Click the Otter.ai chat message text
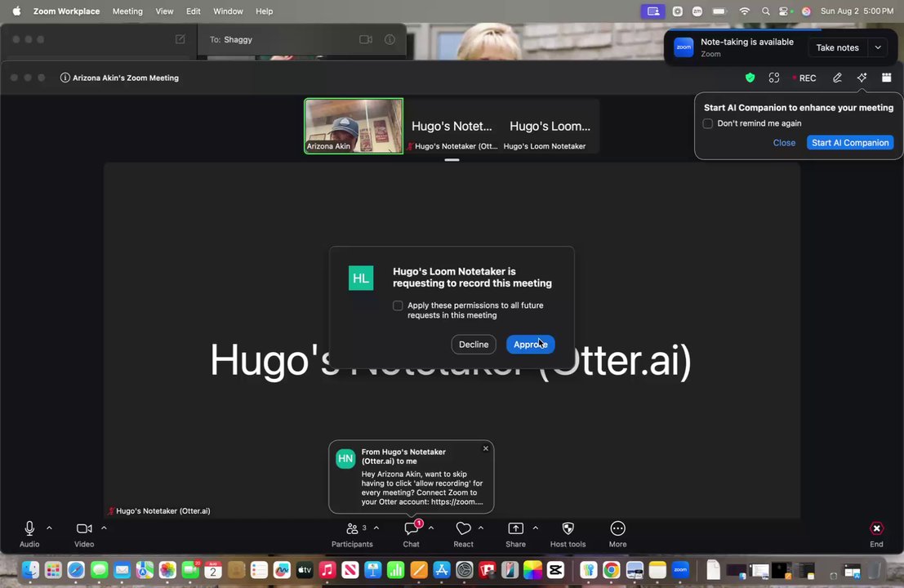The width and height of the screenshot is (904, 588). pyautogui.click(x=422, y=488)
